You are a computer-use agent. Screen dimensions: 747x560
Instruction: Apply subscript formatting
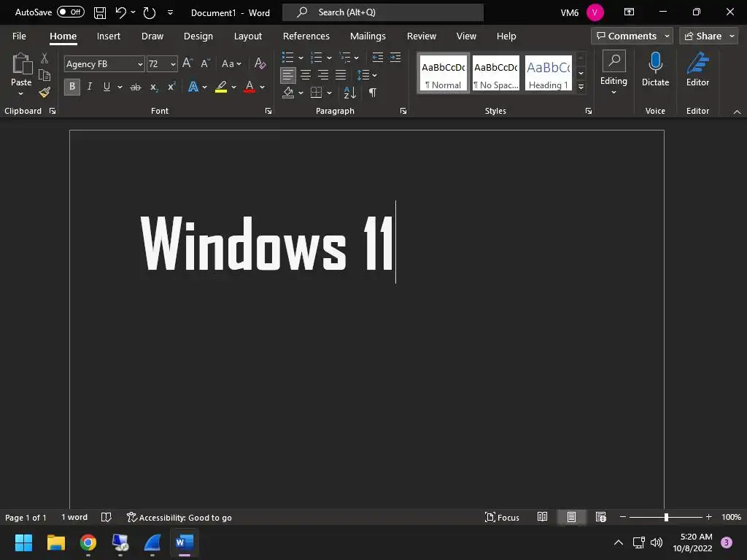[153, 87]
